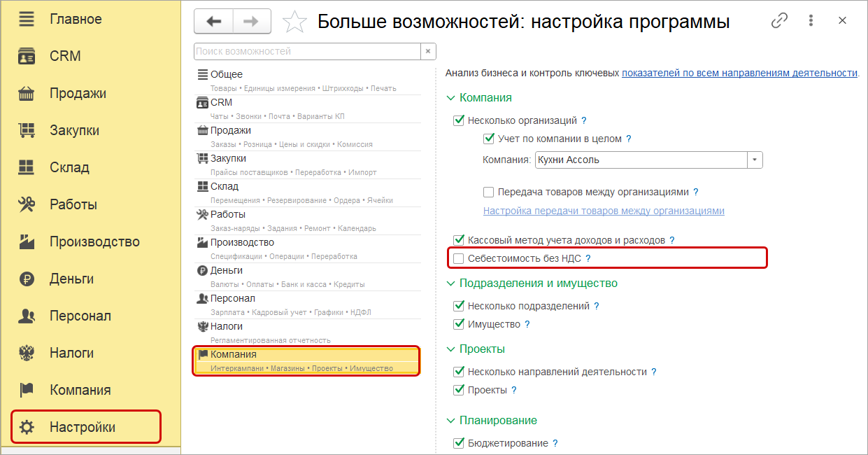Clear the search field with the x icon
868x455 pixels.
point(428,51)
